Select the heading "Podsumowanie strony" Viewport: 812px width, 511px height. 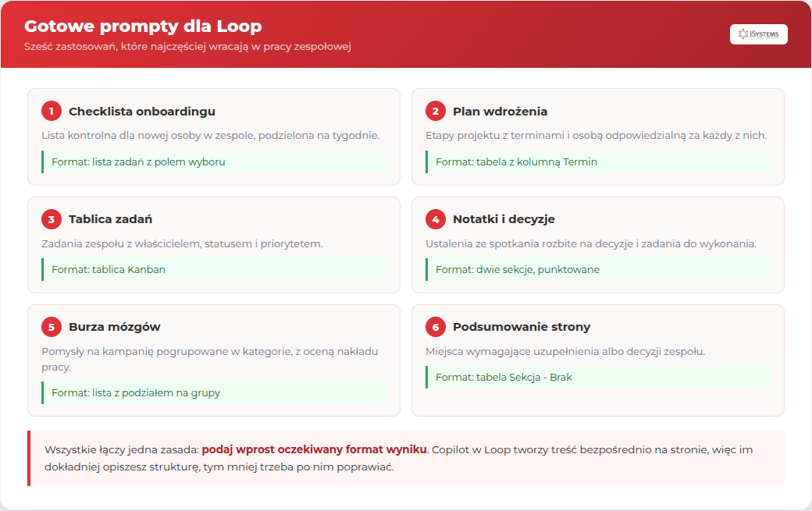coord(522,327)
